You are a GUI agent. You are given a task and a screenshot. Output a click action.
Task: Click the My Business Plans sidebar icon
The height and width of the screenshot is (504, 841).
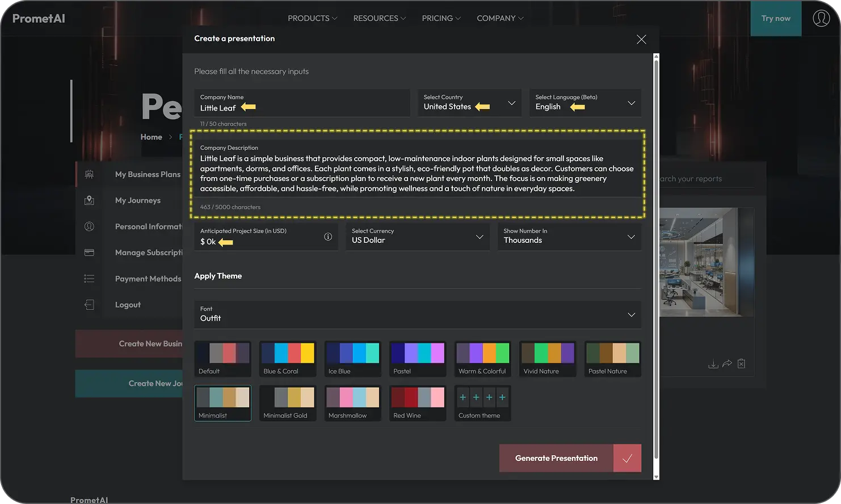pyautogui.click(x=89, y=174)
